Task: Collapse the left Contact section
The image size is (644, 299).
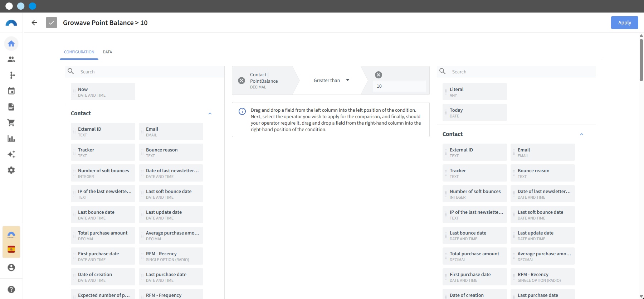Action: click(210, 114)
